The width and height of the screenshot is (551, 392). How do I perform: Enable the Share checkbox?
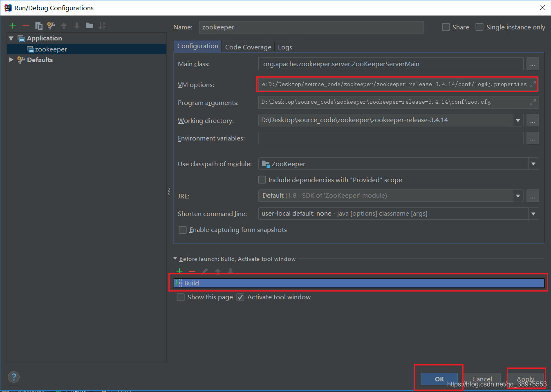click(446, 27)
